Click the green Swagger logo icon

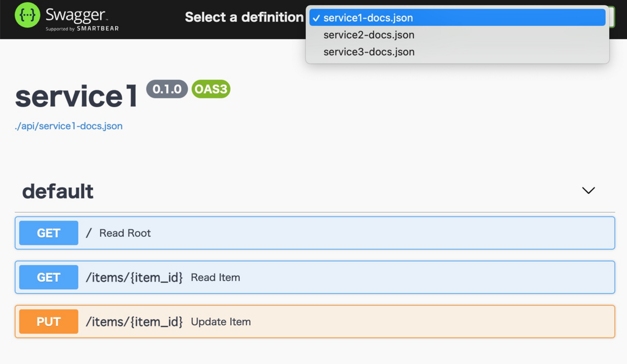click(x=27, y=15)
